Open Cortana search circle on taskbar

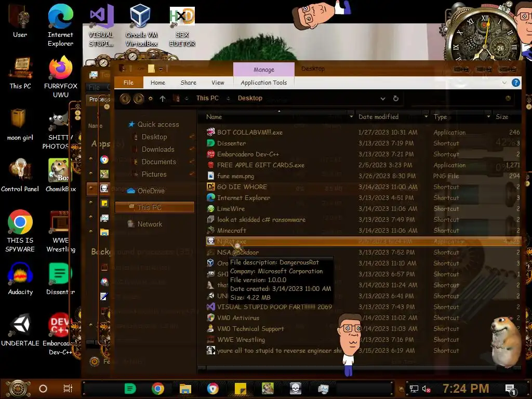(x=43, y=389)
